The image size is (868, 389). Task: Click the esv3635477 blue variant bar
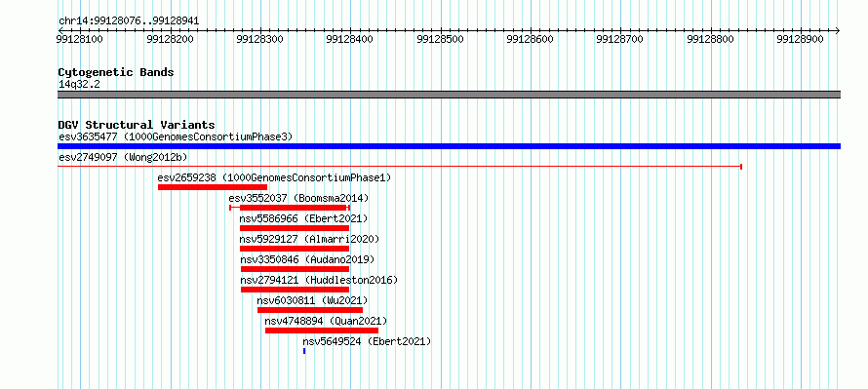click(x=449, y=146)
